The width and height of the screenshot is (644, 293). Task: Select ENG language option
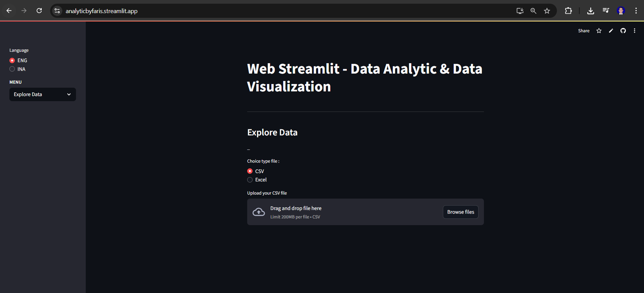coord(18,60)
